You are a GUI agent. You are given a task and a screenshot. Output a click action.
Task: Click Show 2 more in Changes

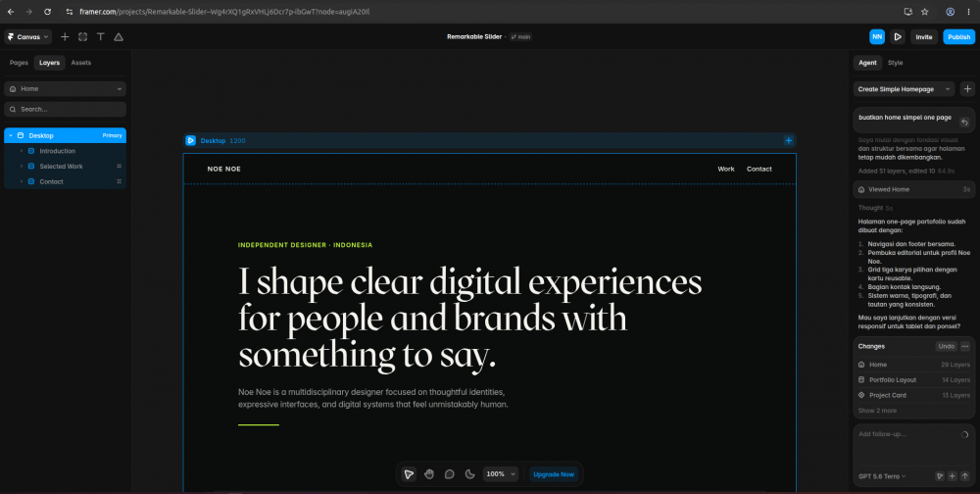[x=877, y=411]
